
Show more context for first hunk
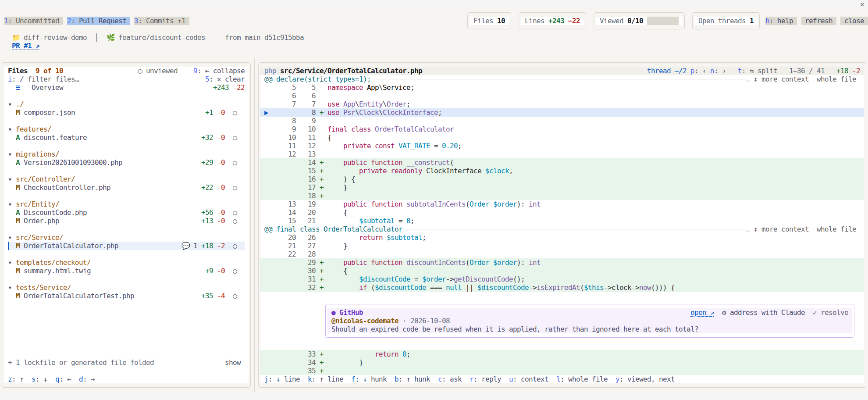(781, 79)
